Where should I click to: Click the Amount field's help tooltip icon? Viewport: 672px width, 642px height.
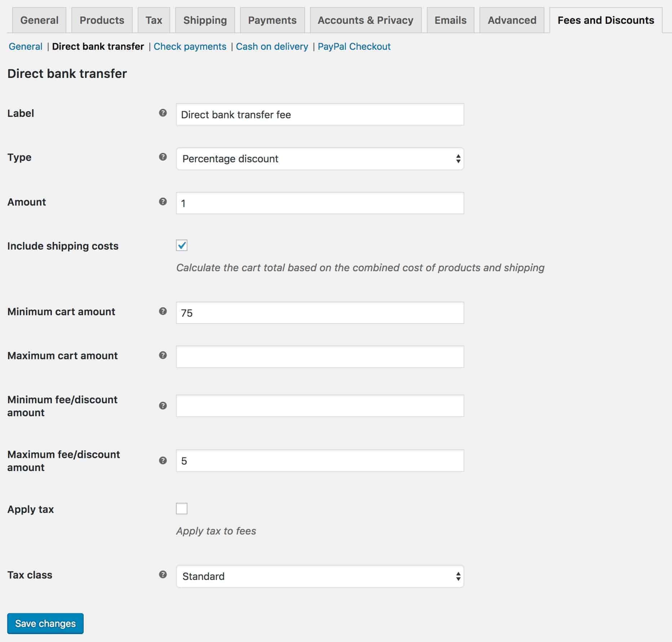tap(163, 202)
